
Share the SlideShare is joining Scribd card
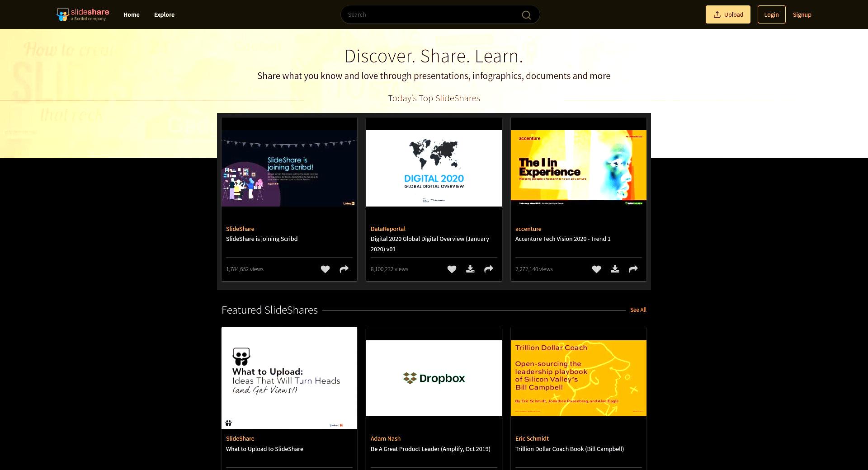(x=344, y=269)
